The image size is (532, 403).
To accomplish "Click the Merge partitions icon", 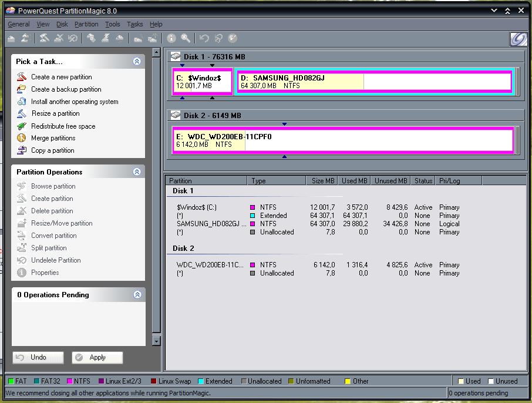I will pos(22,138).
